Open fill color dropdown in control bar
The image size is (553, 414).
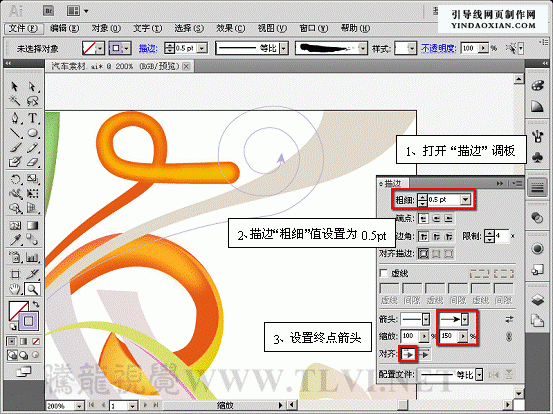click(101, 48)
